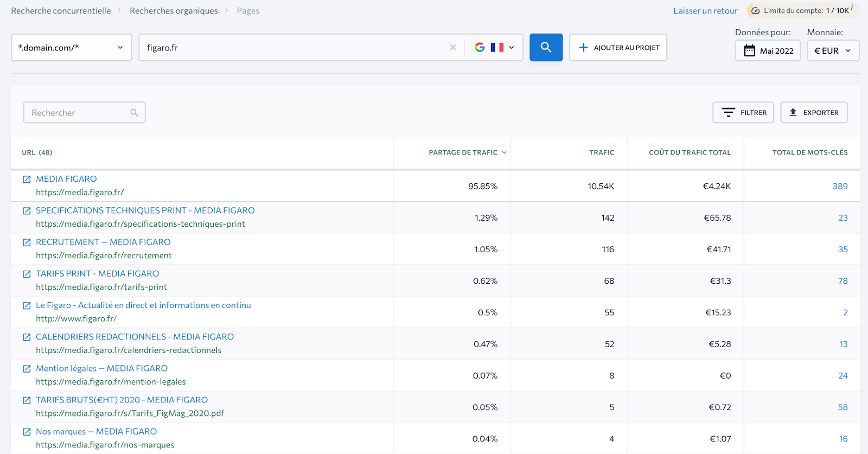Open external icon for Le Figaro Actualité row
The image size is (868, 454).
[27, 305]
